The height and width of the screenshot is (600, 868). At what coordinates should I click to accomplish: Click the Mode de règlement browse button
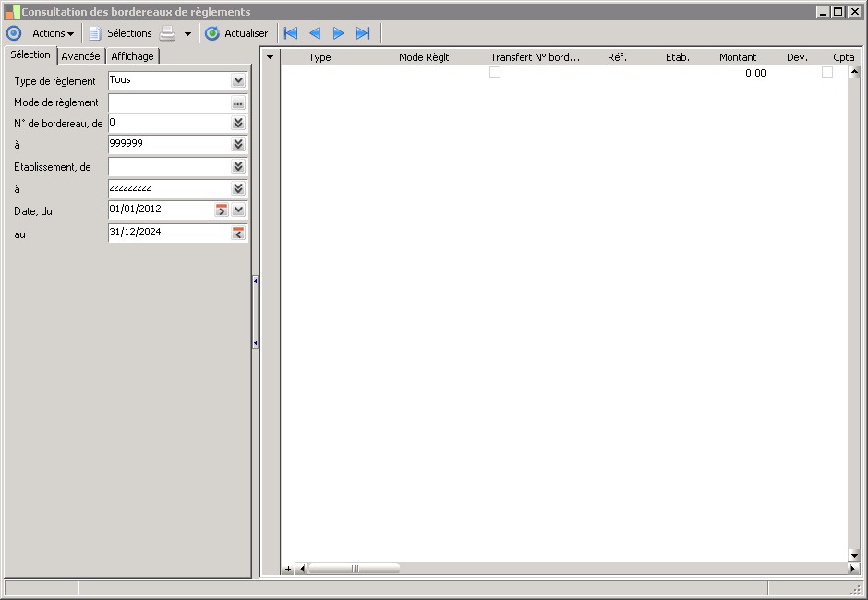pos(238,103)
